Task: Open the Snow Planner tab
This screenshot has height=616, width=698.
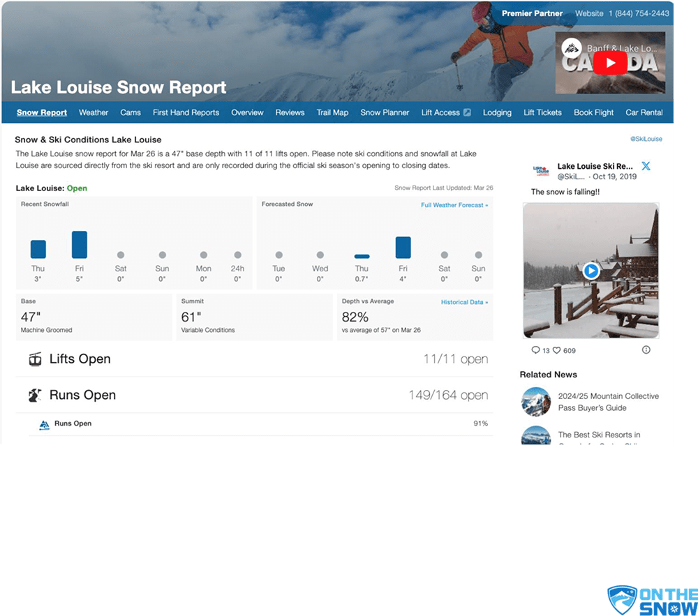Action: (385, 112)
